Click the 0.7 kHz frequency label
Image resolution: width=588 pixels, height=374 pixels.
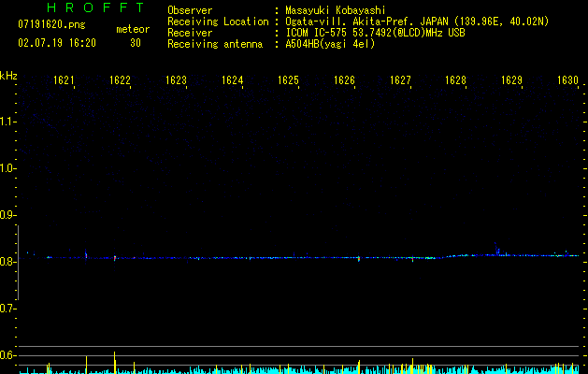[x=7, y=309]
